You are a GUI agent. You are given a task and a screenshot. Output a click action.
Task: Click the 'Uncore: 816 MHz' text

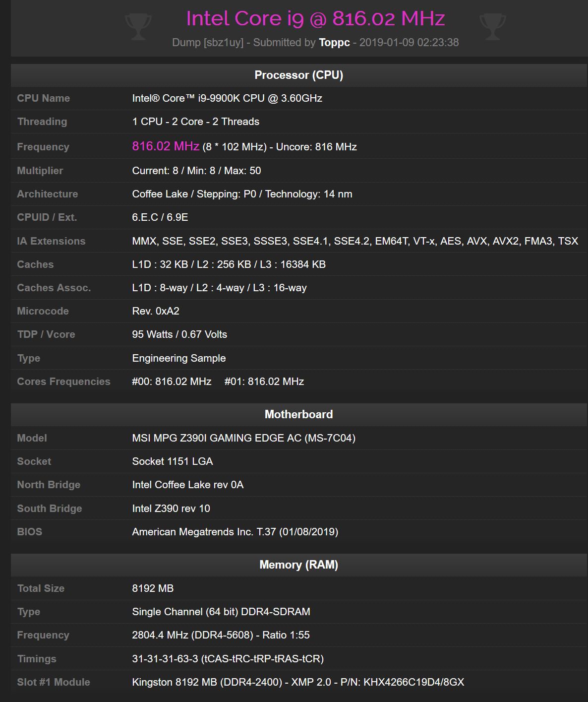point(316,147)
